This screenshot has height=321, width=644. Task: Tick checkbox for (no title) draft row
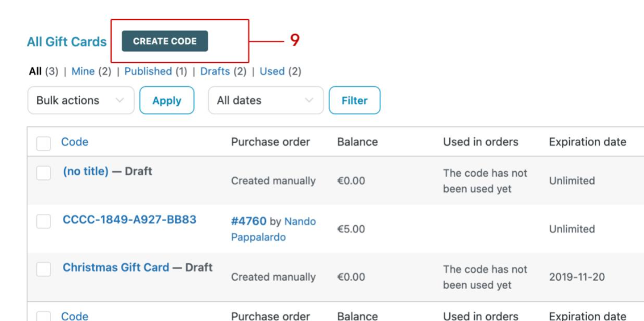pyautogui.click(x=43, y=173)
